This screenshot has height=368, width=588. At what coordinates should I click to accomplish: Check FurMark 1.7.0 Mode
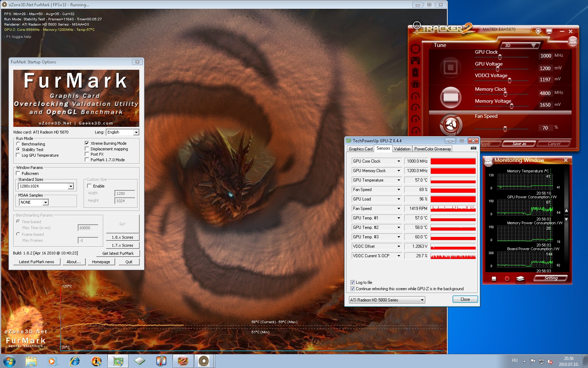[87, 159]
